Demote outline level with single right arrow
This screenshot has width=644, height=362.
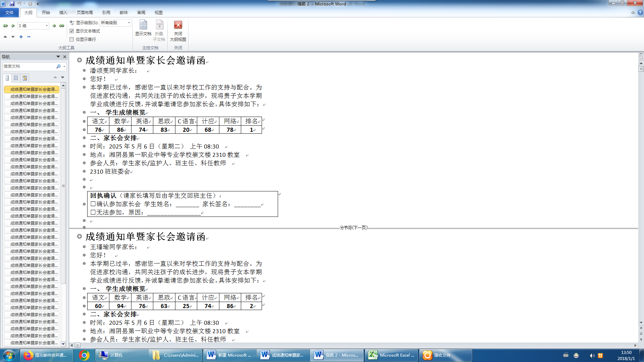coord(54,26)
